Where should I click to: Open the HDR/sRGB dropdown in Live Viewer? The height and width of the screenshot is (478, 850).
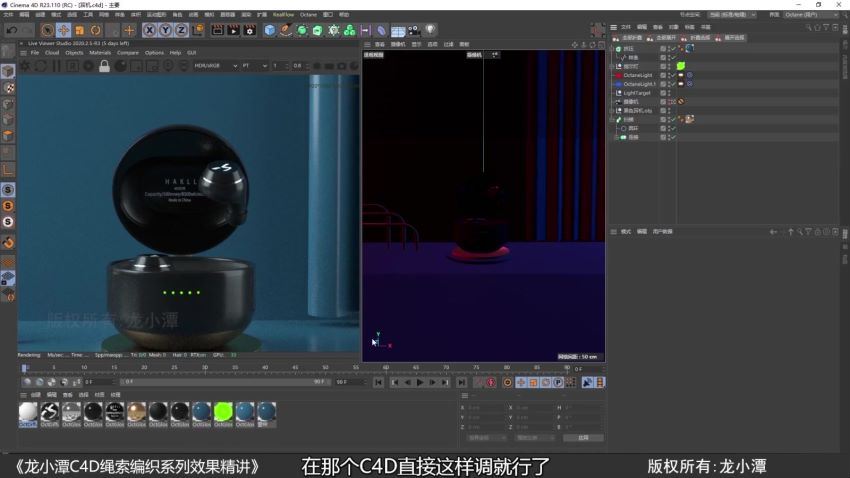tap(216, 66)
